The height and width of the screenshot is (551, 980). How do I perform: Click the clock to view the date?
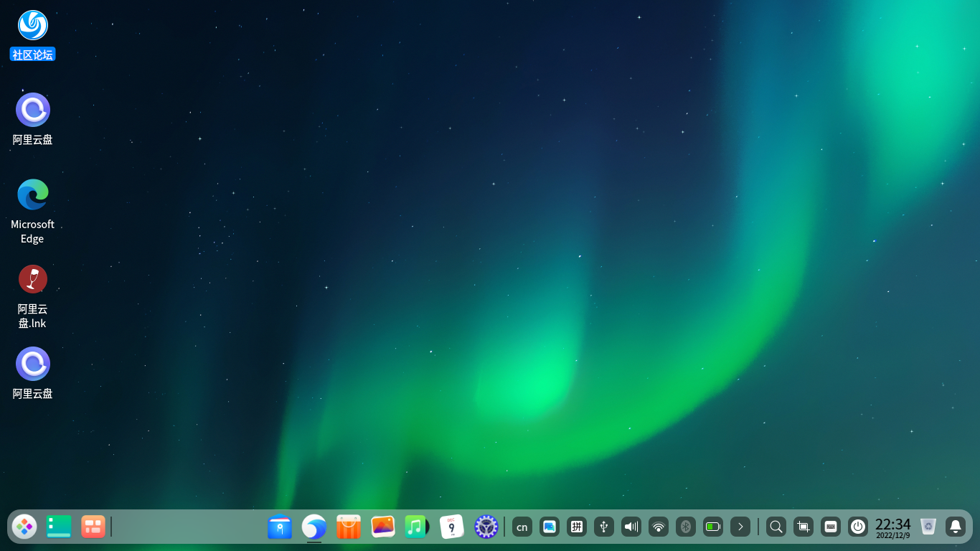pos(892,527)
